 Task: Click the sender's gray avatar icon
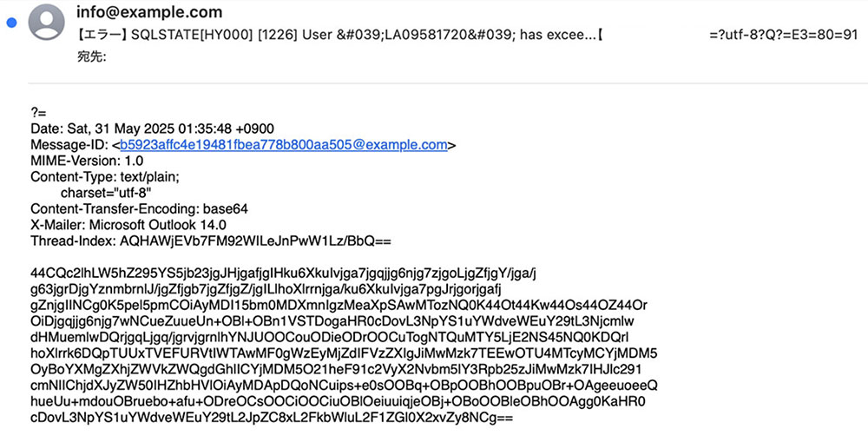[47, 23]
